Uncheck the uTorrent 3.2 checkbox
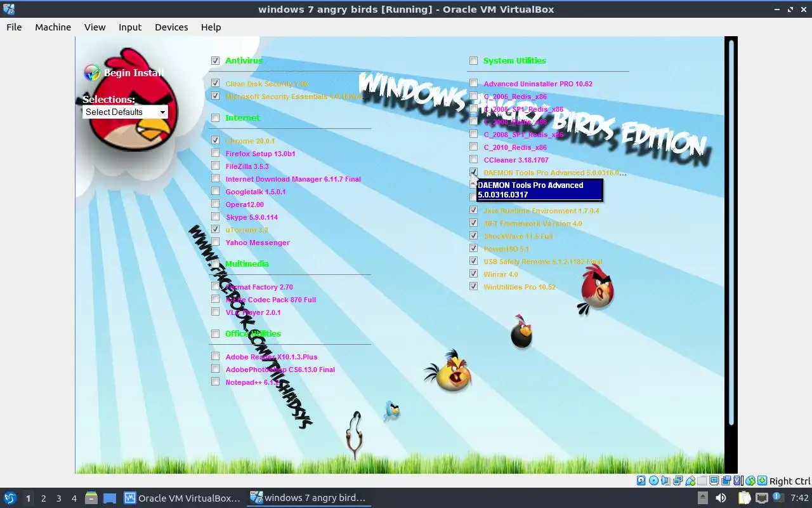Screen dimensions: 812x508 coord(216,229)
